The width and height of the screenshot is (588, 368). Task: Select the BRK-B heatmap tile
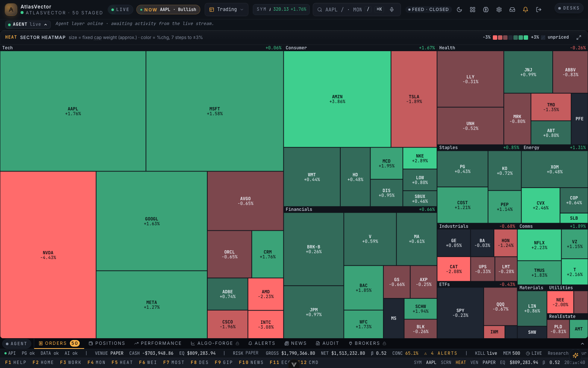pyautogui.click(x=314, y=249)
